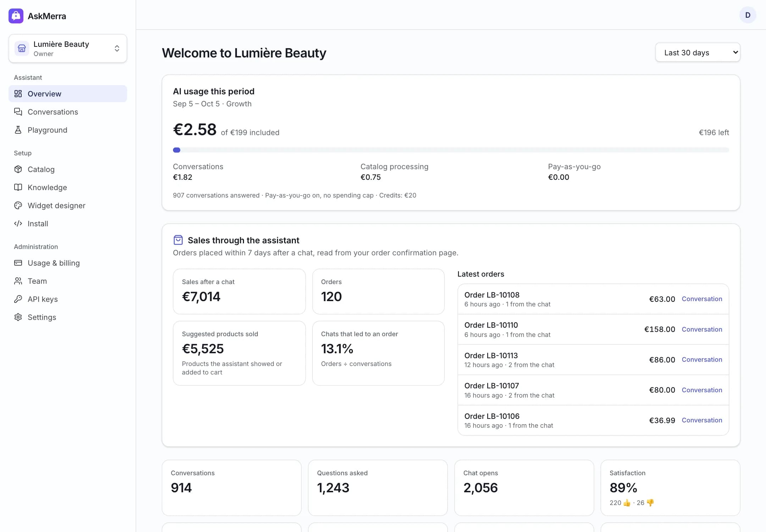Click the €196 left text
The width and height of the screenshot is (766, 532).
[714, 133]
